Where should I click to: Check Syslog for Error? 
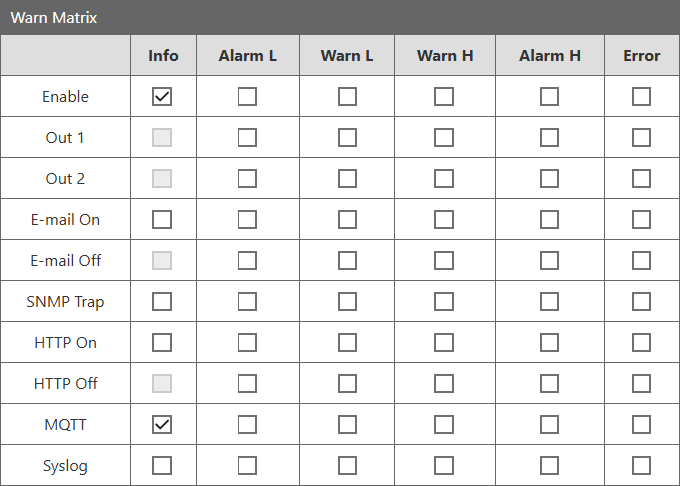(641, 466)
